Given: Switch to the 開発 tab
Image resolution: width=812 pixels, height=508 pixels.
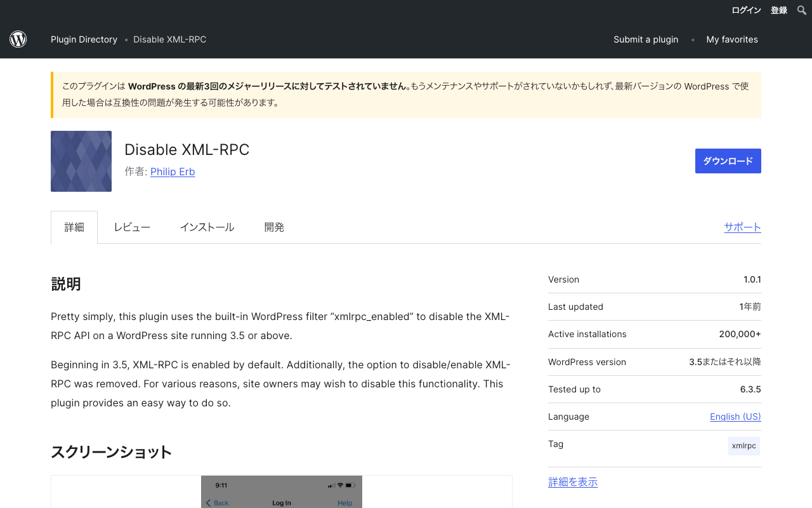Looking at the screenshot, I should click(274, 227).
